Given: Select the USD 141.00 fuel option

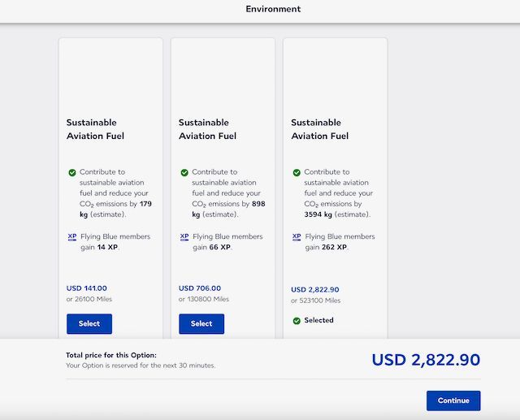Looking at the screenshot, I should pyautogui.click(x=89, y=324).
